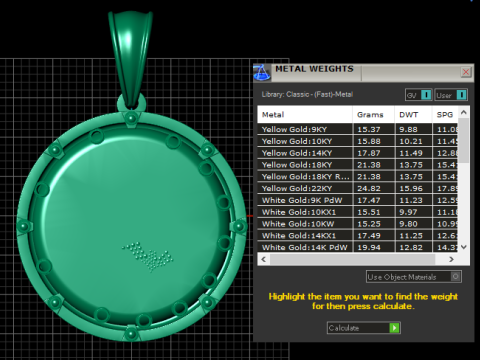Click the green arrow on Calculate
The width and height of the screenshot is (480, 360).
point(394,328)
